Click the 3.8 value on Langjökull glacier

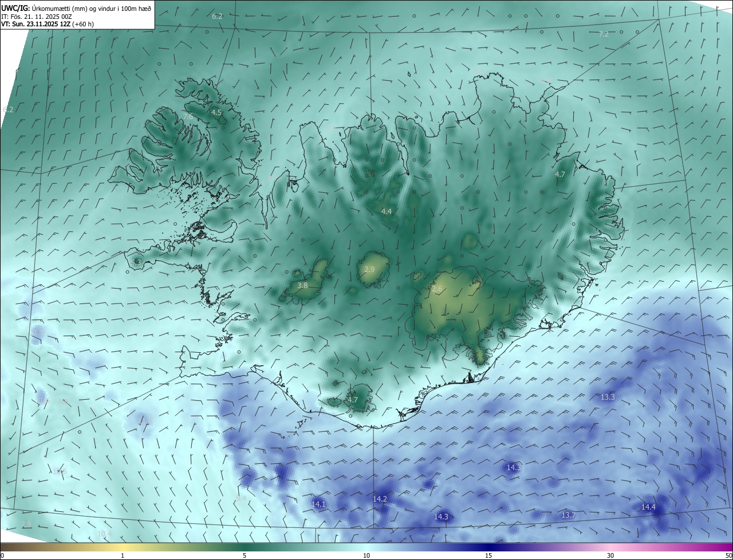[x=303, y=285]
